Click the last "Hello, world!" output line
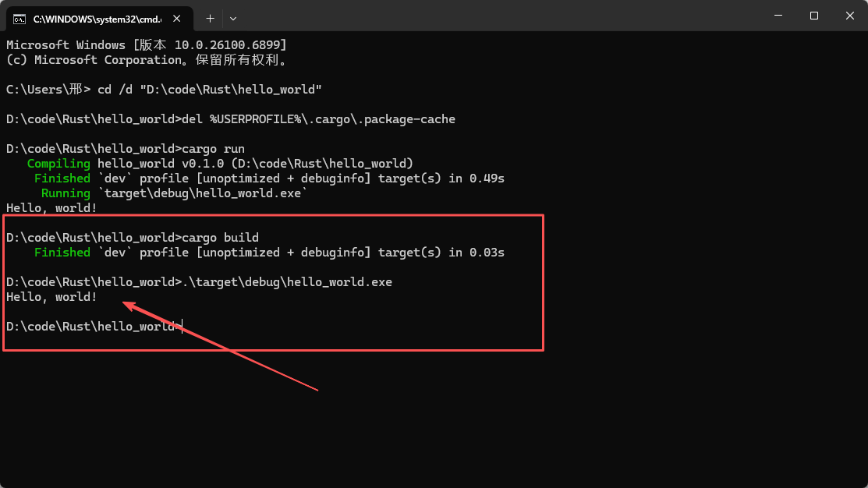Image resolution: width=868 pixels, height=488 pixels. click(51, 297)
